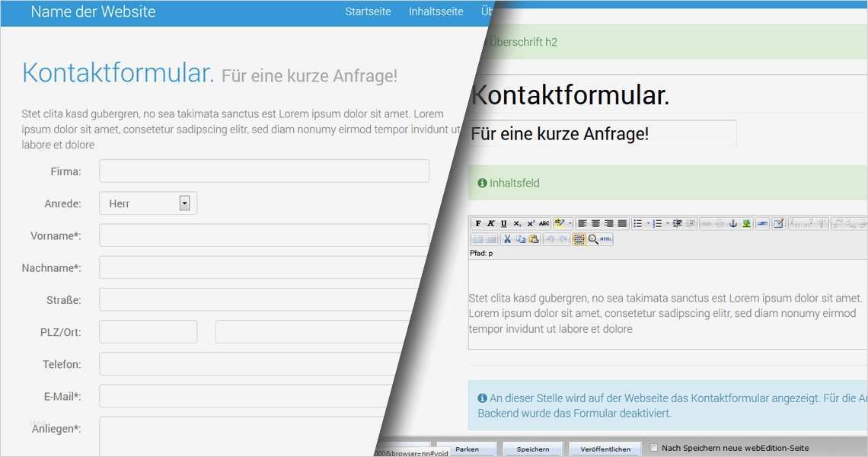Insert a horizontal rule
868x457 pixels.
(x=762, y=223)
